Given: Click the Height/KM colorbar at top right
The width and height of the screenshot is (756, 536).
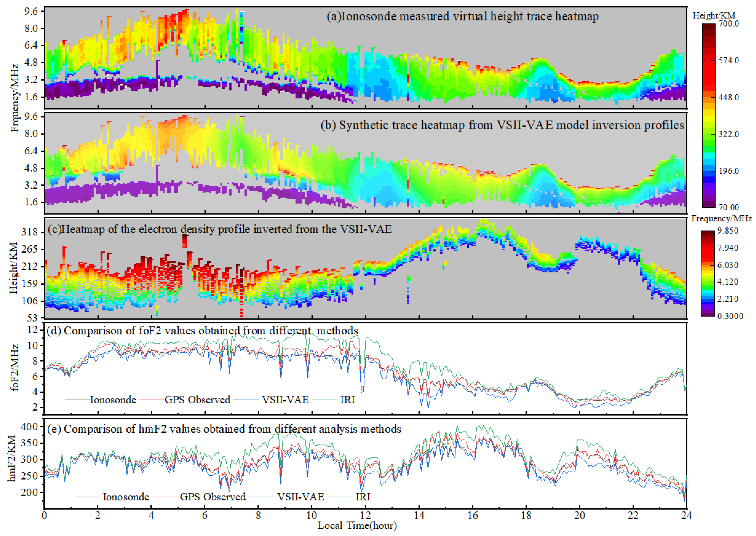Looking at the screenshot, I should pyautogui.click(x=709, y=116).
